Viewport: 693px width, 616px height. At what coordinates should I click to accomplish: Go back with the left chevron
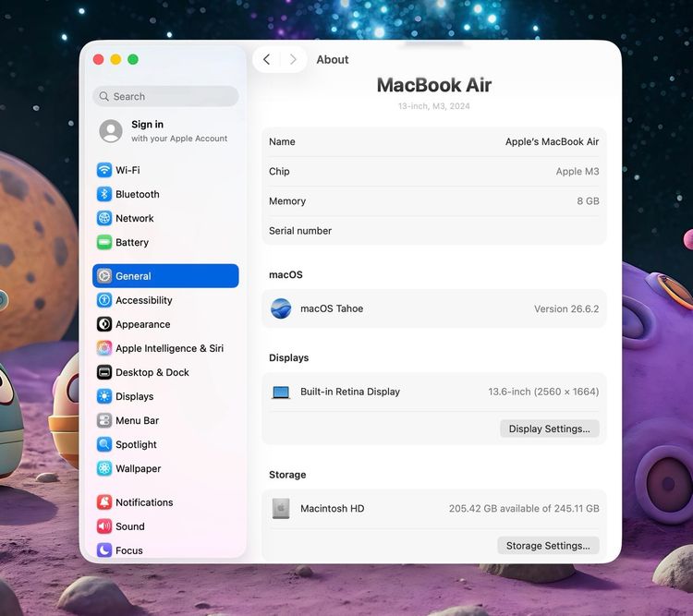coord(266,59)
